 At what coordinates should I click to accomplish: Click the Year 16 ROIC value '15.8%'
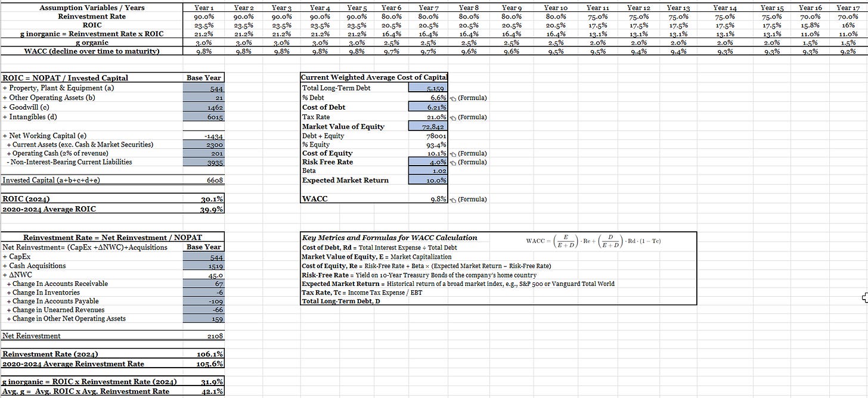811,25
